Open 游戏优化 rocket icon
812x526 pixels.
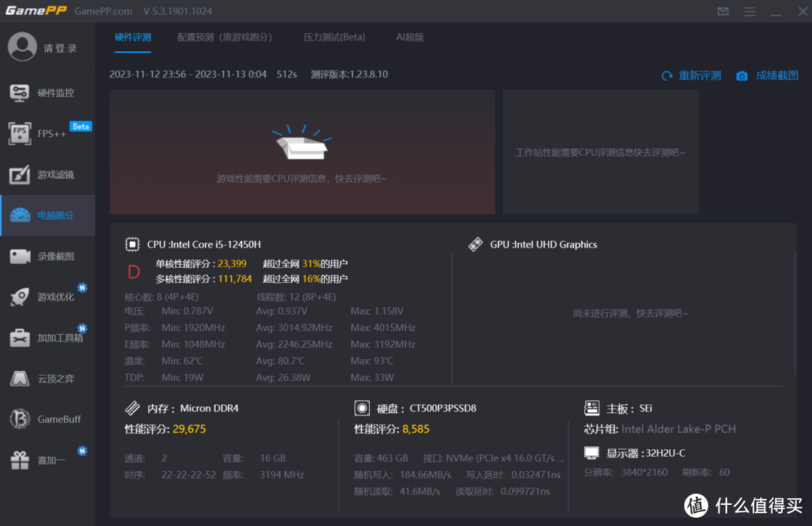click(20, 297)
